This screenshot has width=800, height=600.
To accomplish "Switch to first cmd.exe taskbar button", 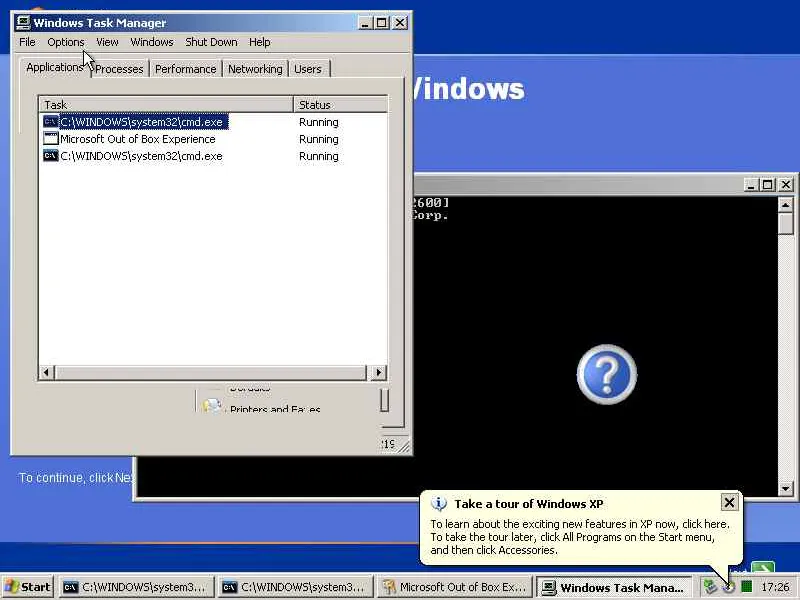I will (x=136, y=587).
